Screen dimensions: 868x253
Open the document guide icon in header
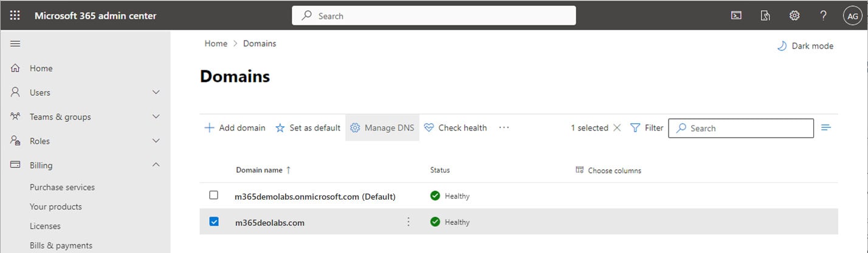pyautogui.click(x=765, y=16)
